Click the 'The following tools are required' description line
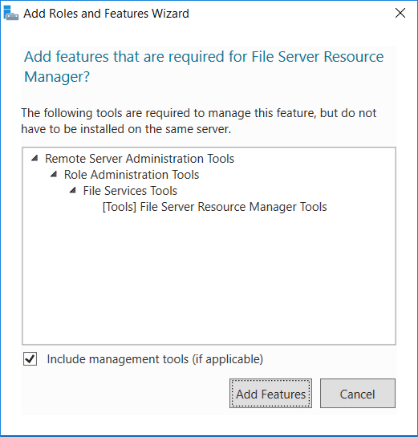Screen dimensions: 418x437 pyautogui.click(x=199, y=113)
